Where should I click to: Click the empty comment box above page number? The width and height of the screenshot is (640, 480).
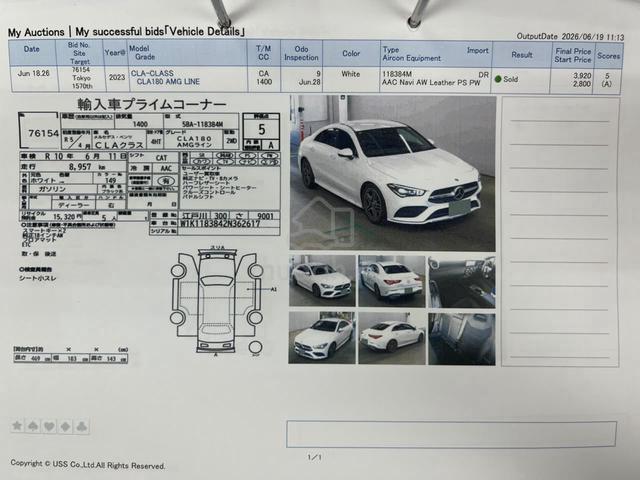click(x=451, y=434)
